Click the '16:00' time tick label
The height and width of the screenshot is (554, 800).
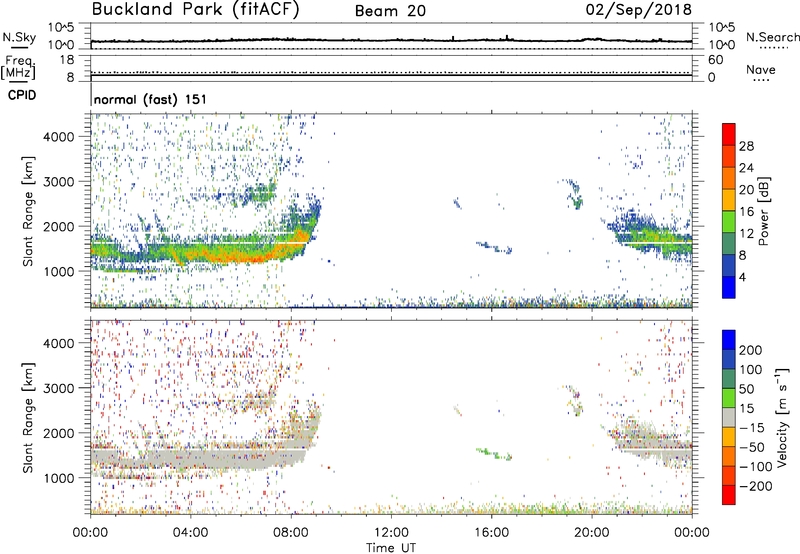point(491,533)
